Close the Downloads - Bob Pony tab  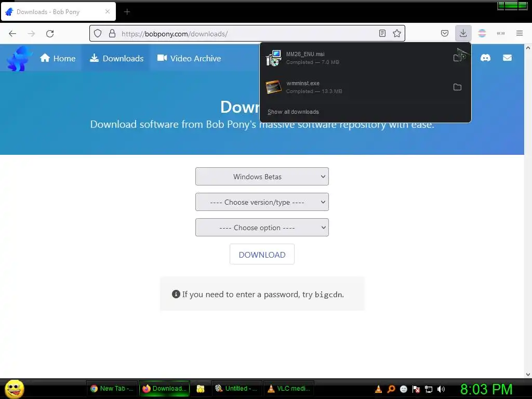(108, 11)
